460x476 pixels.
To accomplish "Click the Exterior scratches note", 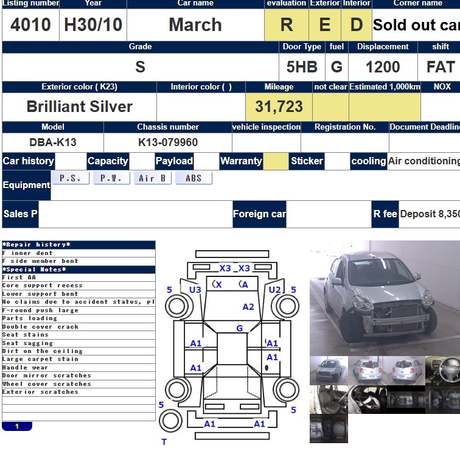I will click(x=78, y=392).
